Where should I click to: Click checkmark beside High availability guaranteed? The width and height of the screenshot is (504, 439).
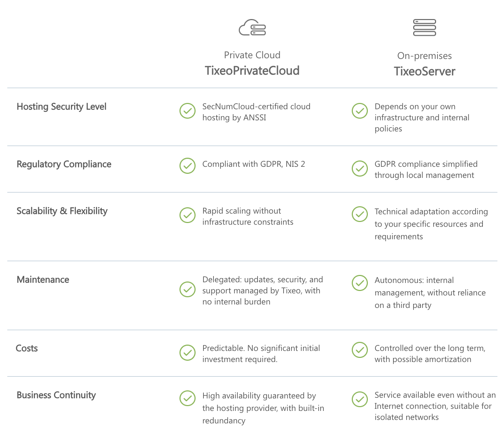tap(188, 398)
